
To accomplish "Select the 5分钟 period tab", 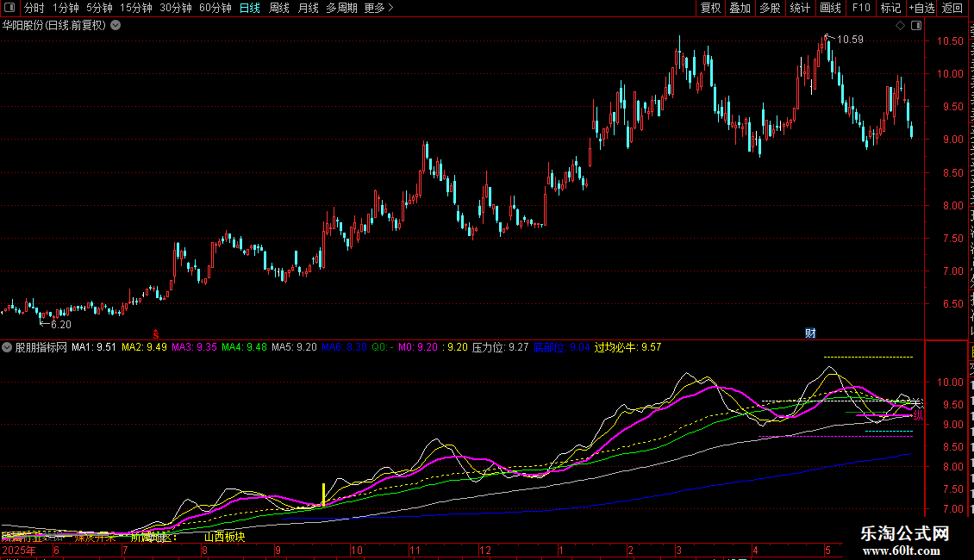I will point(99,8).
